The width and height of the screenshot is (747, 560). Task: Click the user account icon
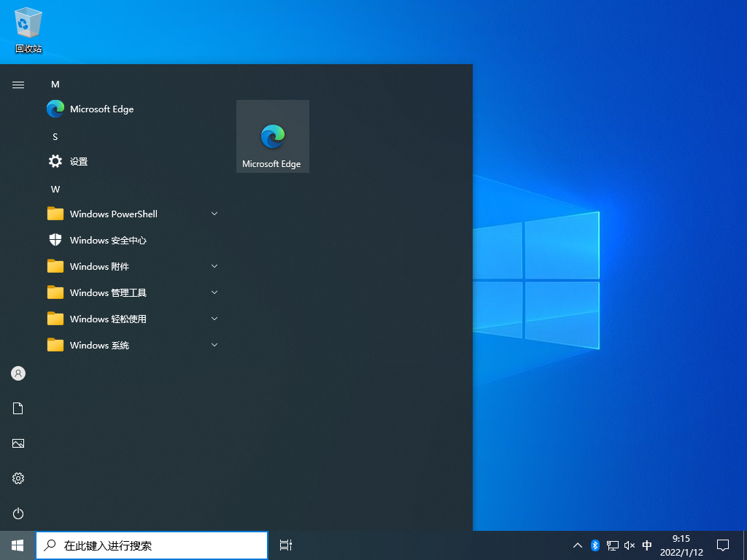tap(18, 373)
